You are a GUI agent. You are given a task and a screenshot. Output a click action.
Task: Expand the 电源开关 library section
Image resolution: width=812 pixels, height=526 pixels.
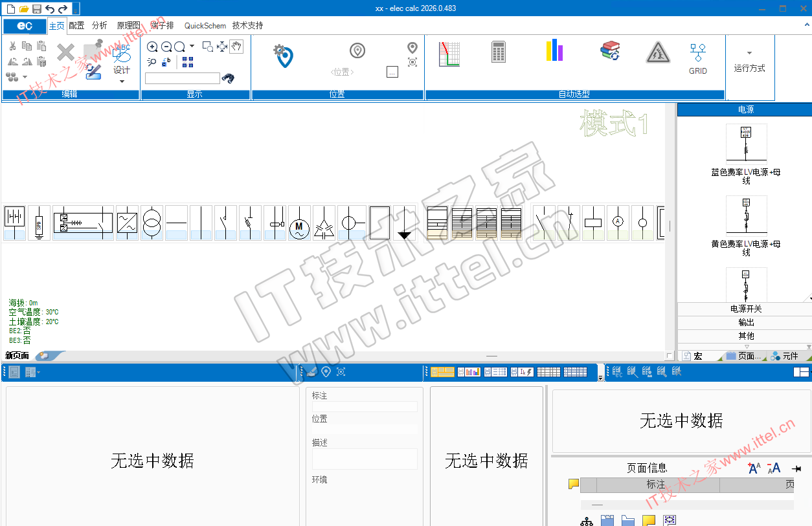(x=745, y=309)
